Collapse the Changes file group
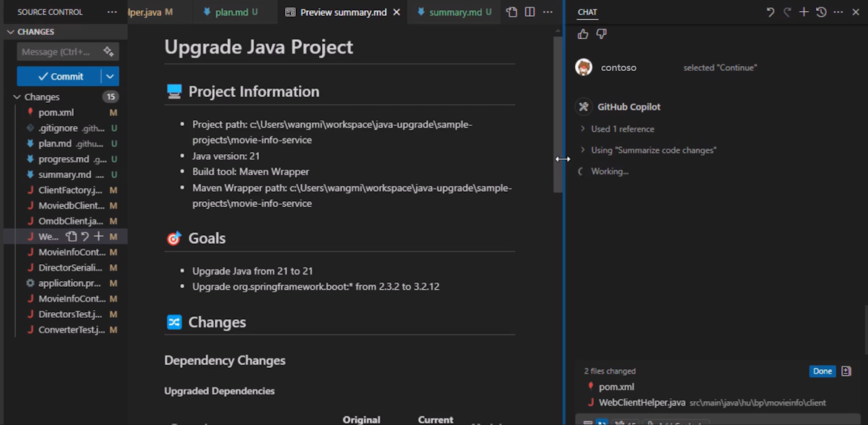 pos(17,97)
